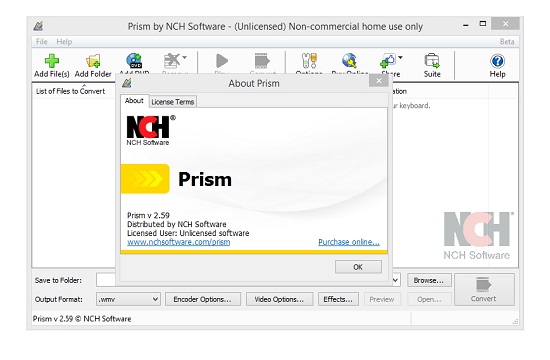Click the List of Files to Convert header

click(71, 91)
